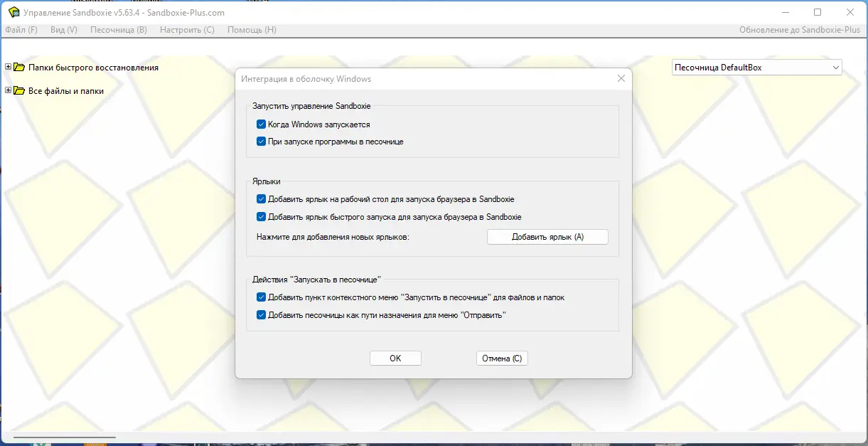Open the Файл (F) menu

(21, 30)
